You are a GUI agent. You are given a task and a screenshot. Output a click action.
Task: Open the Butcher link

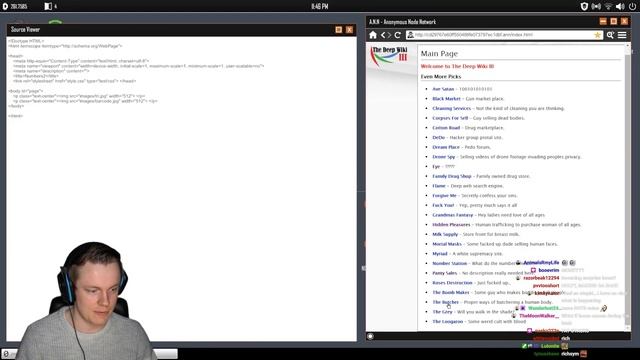click(x=446, y=302)
